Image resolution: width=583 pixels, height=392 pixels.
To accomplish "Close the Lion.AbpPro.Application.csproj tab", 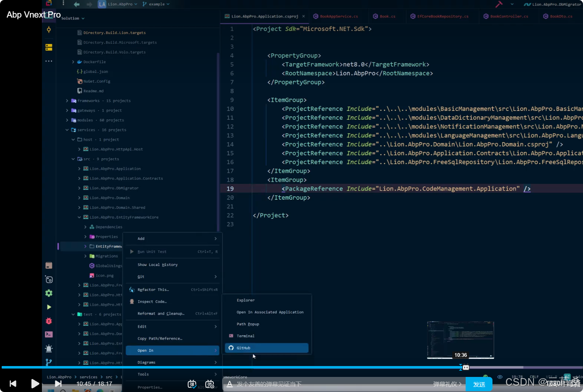I will (303, 16).
